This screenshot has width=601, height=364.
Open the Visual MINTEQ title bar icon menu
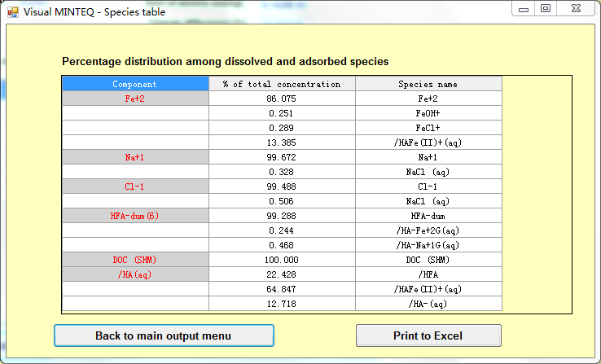(12, 12)
